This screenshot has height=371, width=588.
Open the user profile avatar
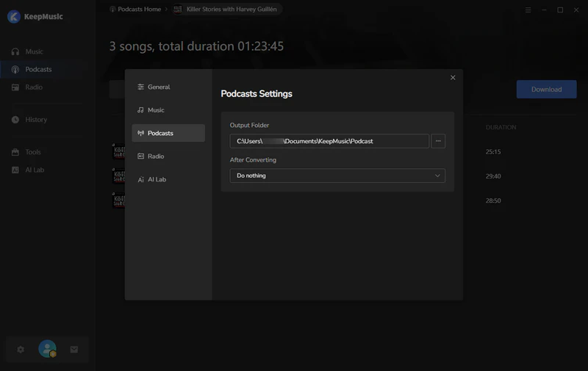(47, 349)
